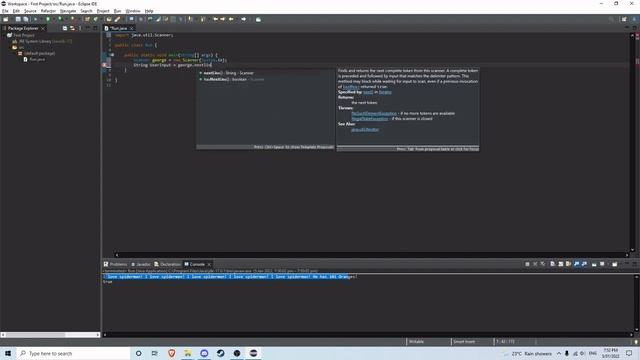Follow the Iterator link in Specified by line
The width and height of the screenshot is (640, 360).
coord(385,92)
